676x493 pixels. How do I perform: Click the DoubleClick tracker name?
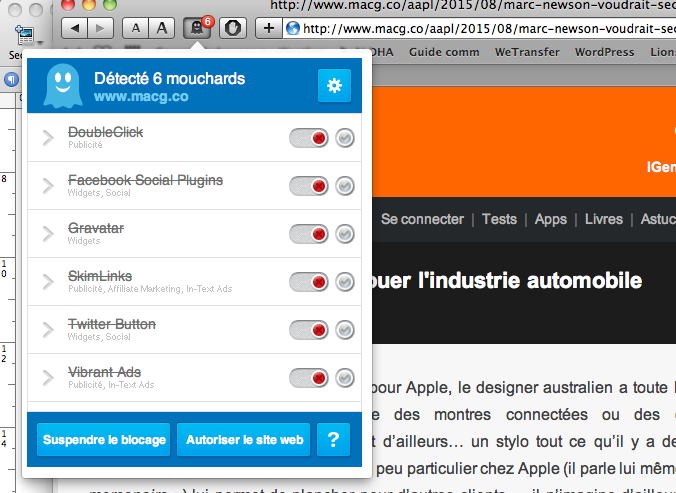click(x=105, y=132)
